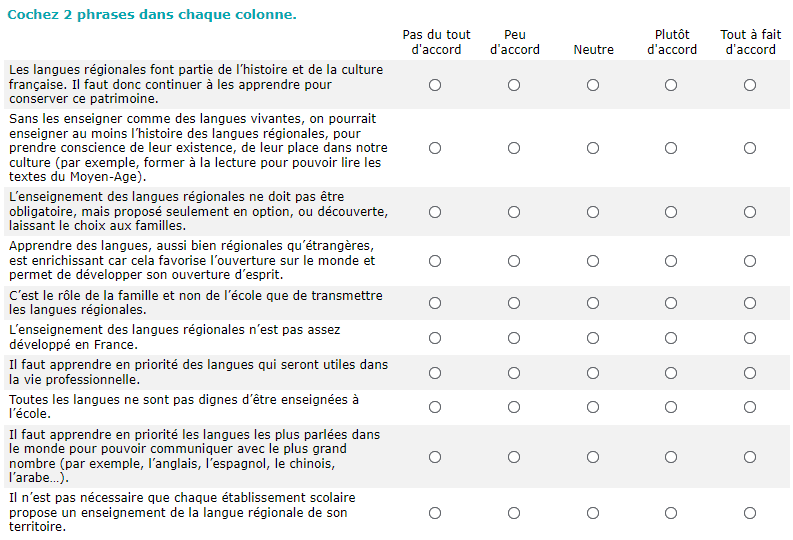This screenshot has width=793, height=540.
Task: Choose 'Plutôt d'accord' for 'chaque établissement scolaire' statement
Action: click(671, 513)
